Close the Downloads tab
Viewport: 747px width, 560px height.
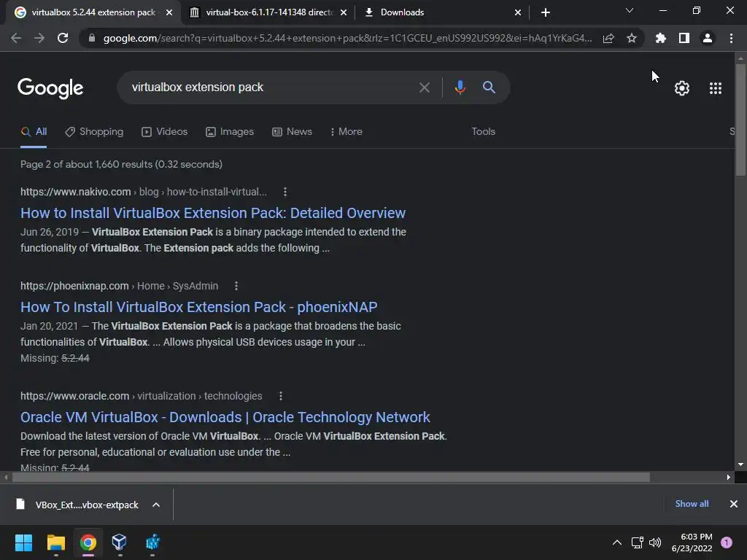point(518,12)
